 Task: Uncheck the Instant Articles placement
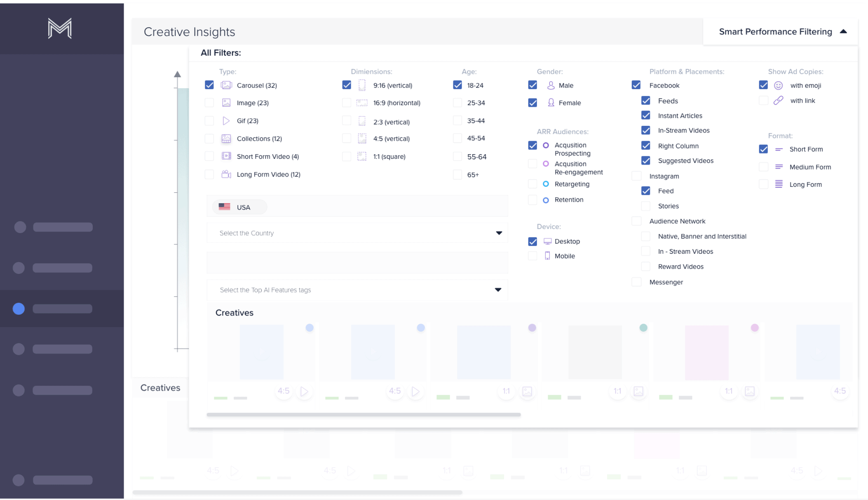pos(646,116)
